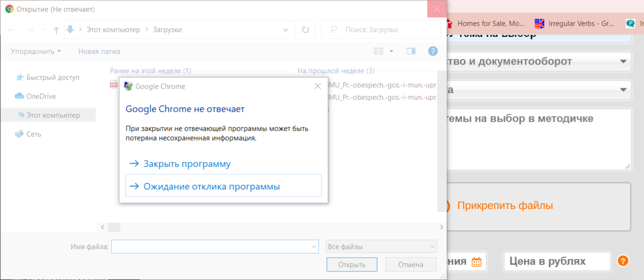Viewport: 644px width, 280px height.
Task: Click the horizontal scrollbar left arrow
Action: tap(103, 227)
